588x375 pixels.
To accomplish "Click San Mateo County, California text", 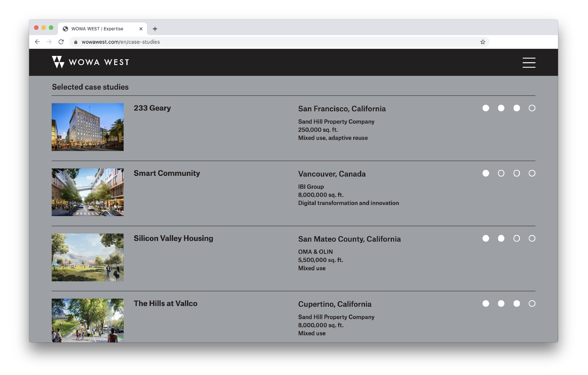I will [x=349, y=239].
